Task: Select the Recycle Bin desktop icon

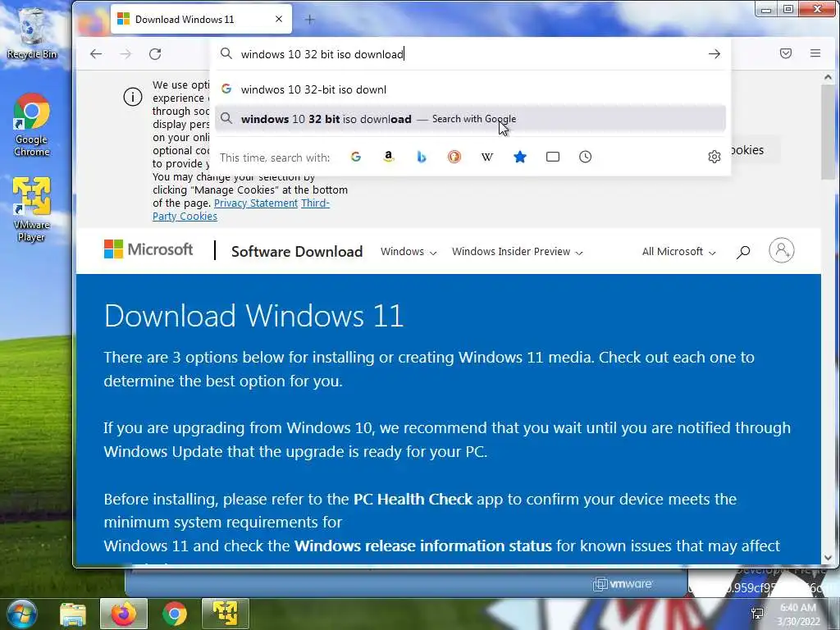Action: coord(32,32)
